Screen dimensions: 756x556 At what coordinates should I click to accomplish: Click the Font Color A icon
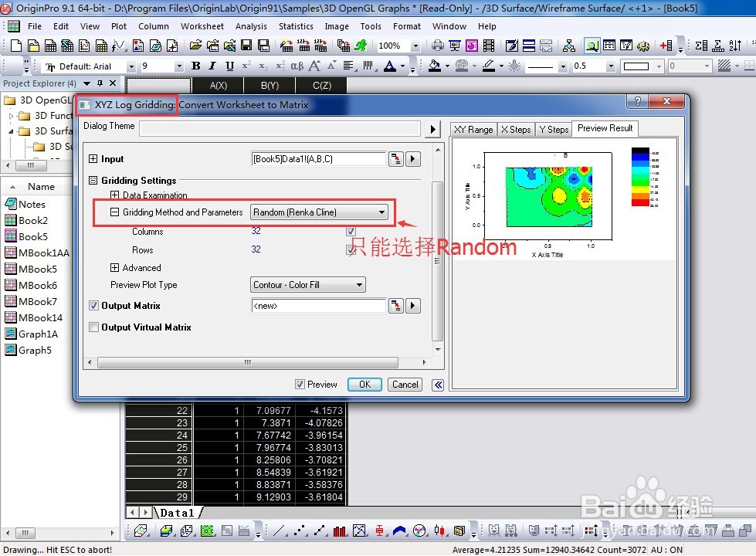tap(389, 66)
